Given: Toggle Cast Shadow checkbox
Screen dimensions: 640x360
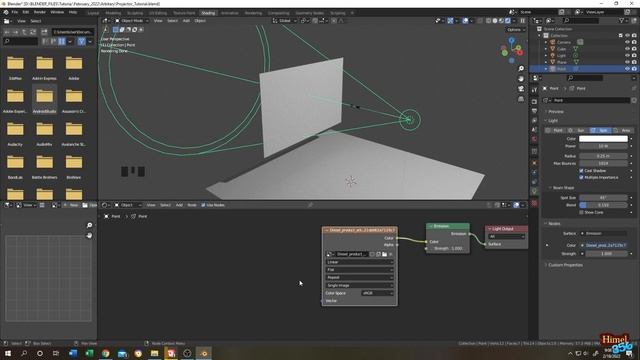Looking at the screenshot, I should (x=581, y=171).
